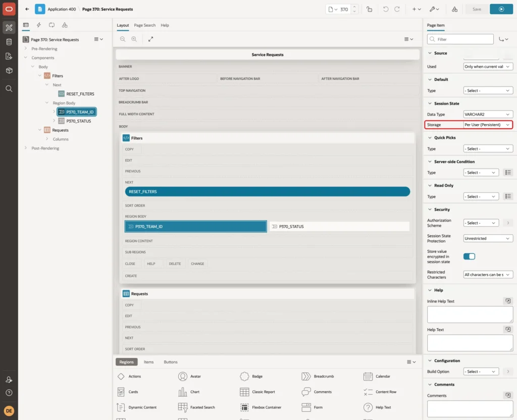This screenshot has width=517, height=420.
Task: Open the Application 400 breadcrumb link
Action: click(62, 9)
